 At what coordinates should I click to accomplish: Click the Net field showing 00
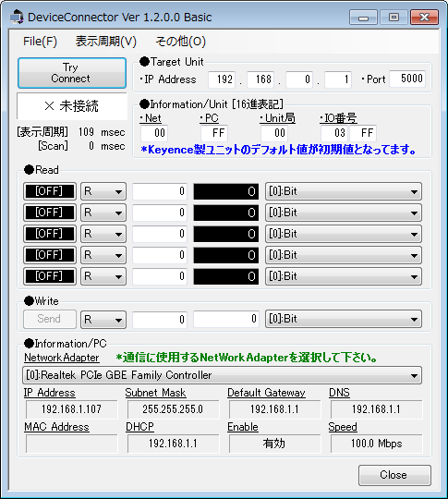click(154, 133)
